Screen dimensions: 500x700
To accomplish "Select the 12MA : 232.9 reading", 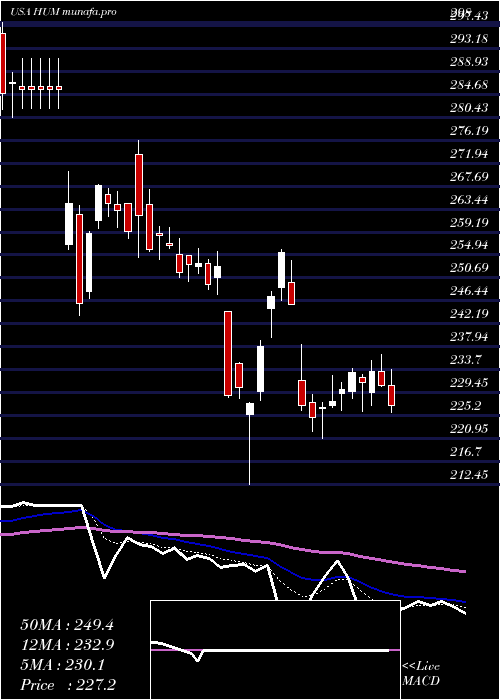I will (67, 645).
